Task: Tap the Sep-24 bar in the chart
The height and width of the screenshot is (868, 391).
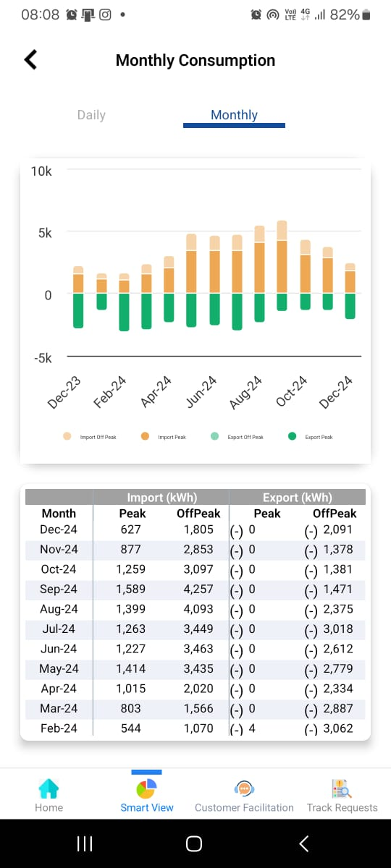Action: click(282, 266)
